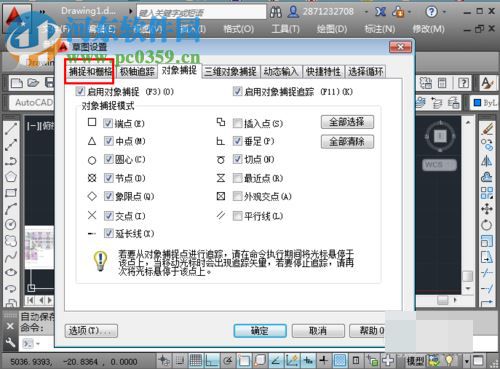Click the text style A icon
Viewport: 500px width, 369px height.
click(488, 83)
